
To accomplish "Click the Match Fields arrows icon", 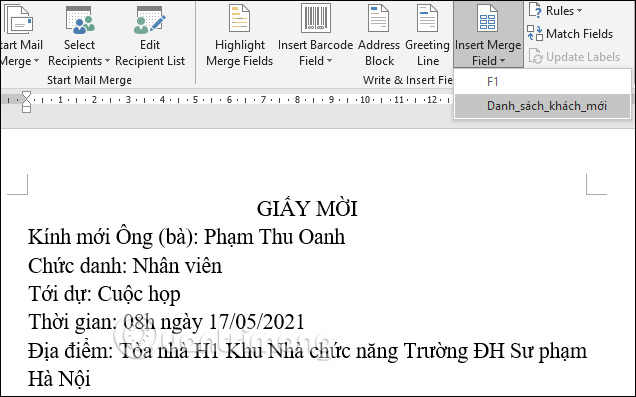I will click(x=535, y=33).
